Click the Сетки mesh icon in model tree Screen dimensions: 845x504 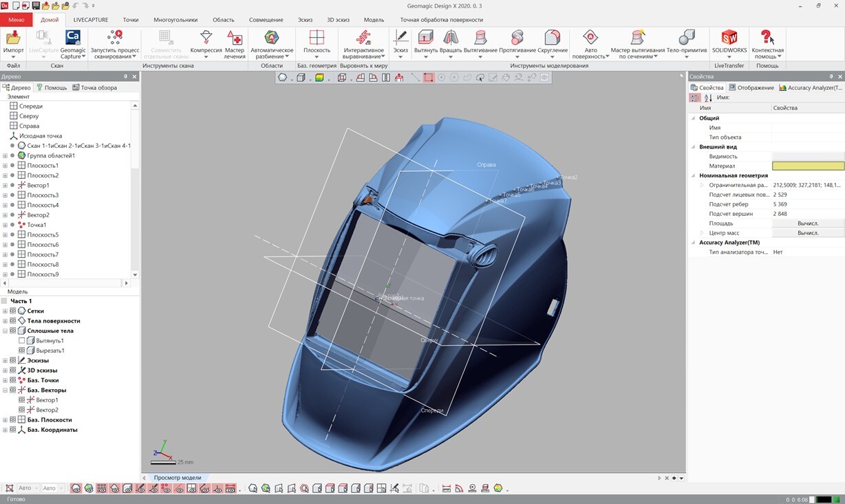pos(21,311)
